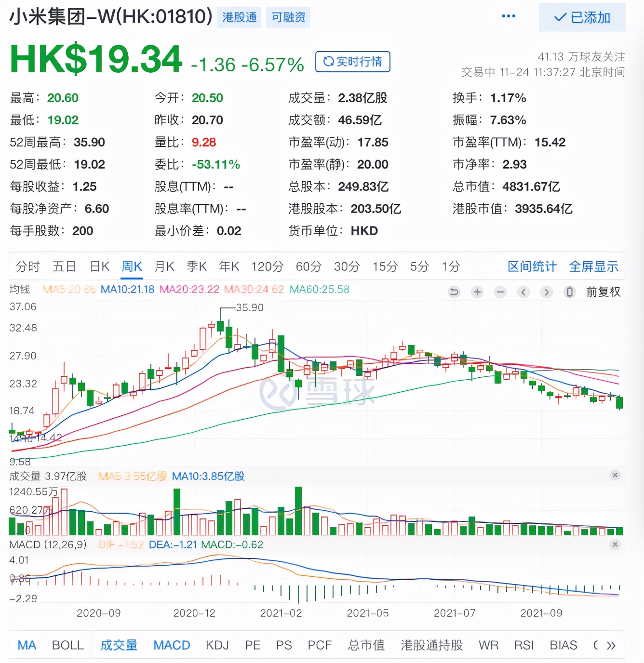
Task: Select the 周K chart tab
Action: 132,266
